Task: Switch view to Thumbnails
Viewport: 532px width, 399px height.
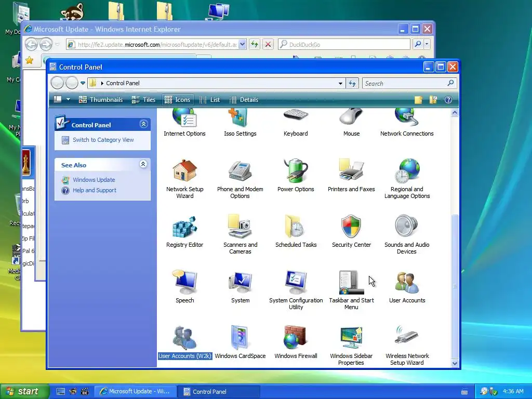Action: point(101,100)
